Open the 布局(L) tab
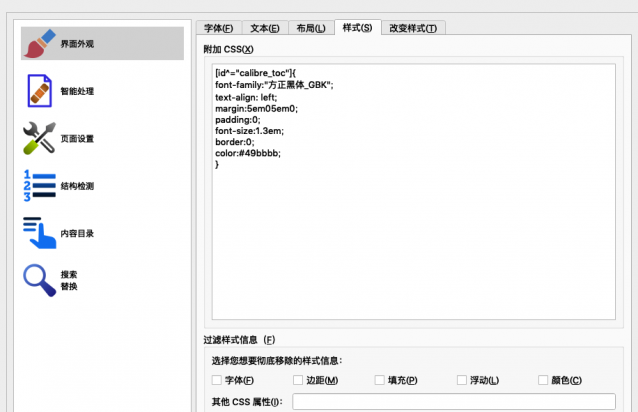The width and height of the screenshot is (638, 412). (x=311, y=28)
